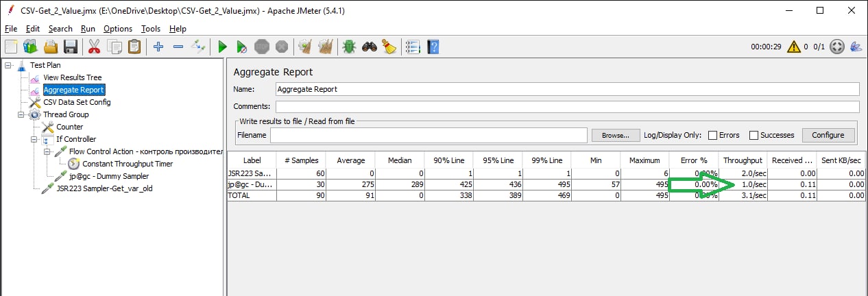Paste element using clipboard icon
This screenshot has height=296, width=868.
pyautogui.click(x=134, y=47)
